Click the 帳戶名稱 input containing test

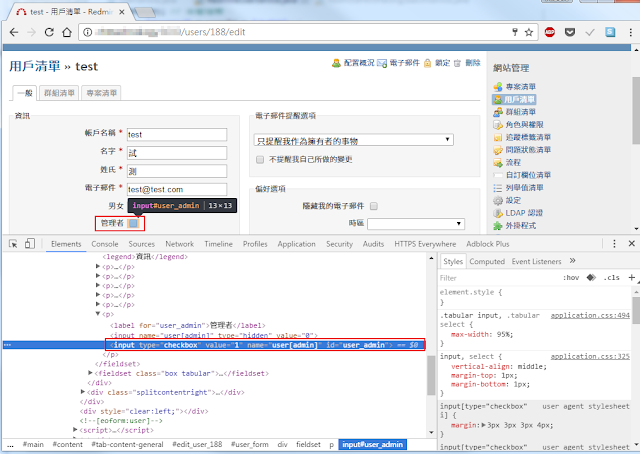(x=177, y=135)
